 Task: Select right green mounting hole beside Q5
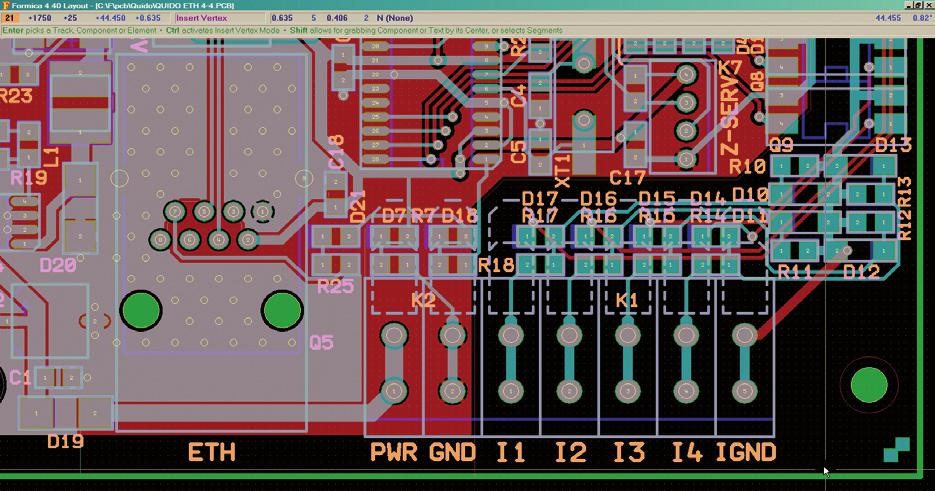(x=283, y=310)
